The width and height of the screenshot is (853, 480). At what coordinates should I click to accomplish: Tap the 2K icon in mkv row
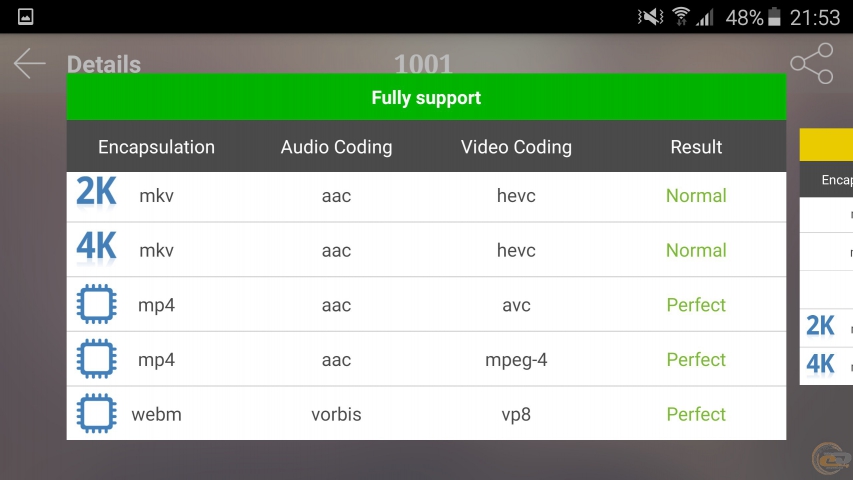(97, 193)
